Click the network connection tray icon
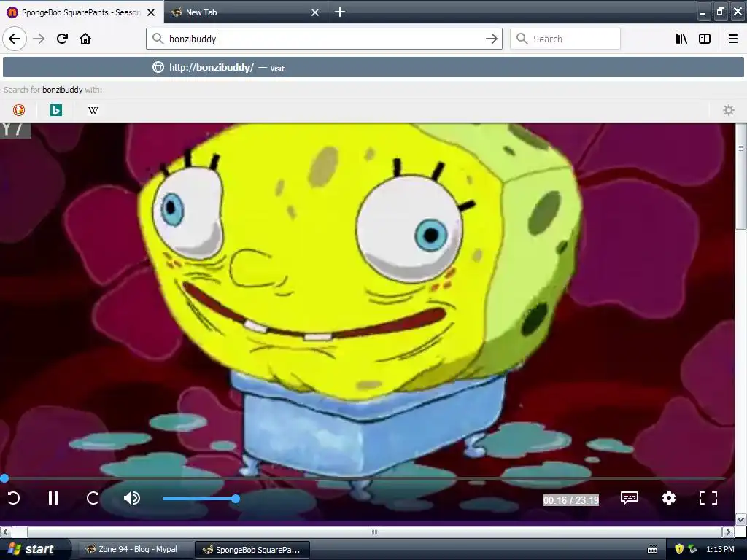The width and height of the screenshot is (747, 560). (x=692, y=550)
